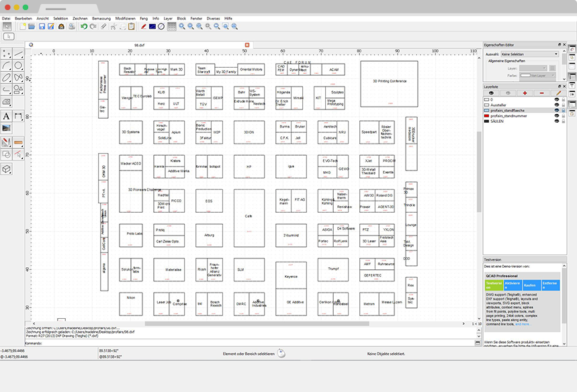
Task: Click the Redo gray arrow
Action: click(93, 26)
